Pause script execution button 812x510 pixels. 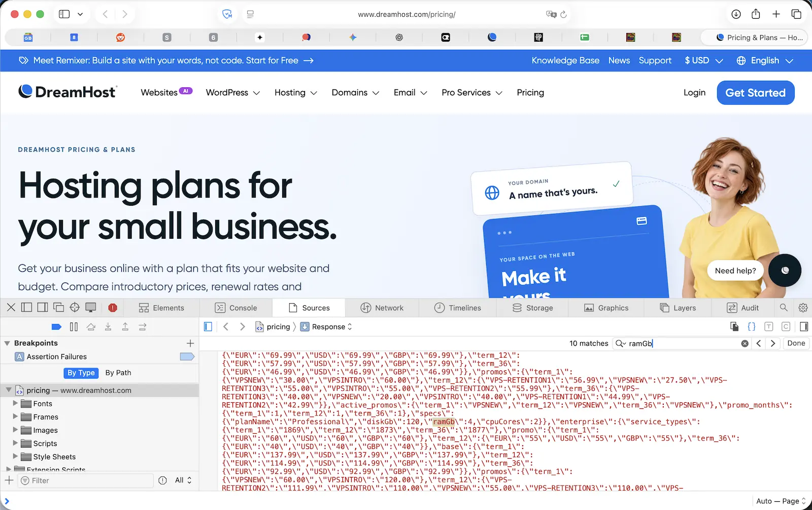[74, 327]
